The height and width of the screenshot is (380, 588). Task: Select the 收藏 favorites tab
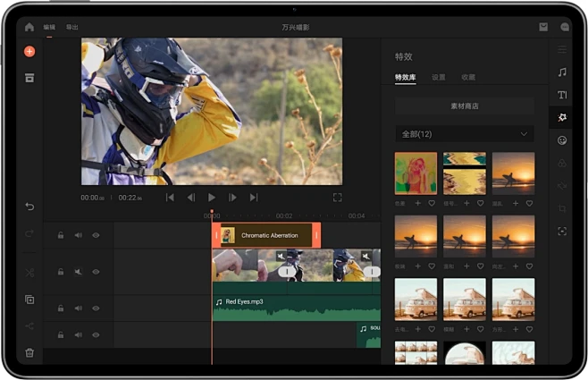pyautogui.click(x=468, y=78)
